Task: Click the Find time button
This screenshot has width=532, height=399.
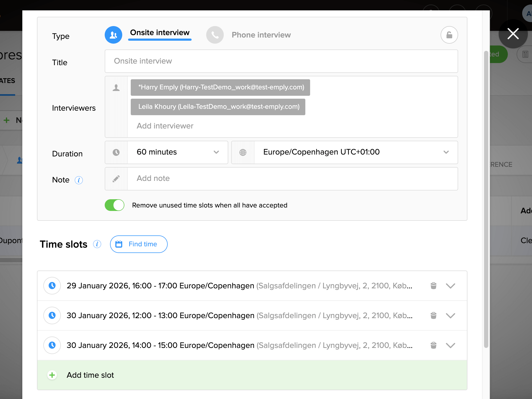Action: pos(139,244)
